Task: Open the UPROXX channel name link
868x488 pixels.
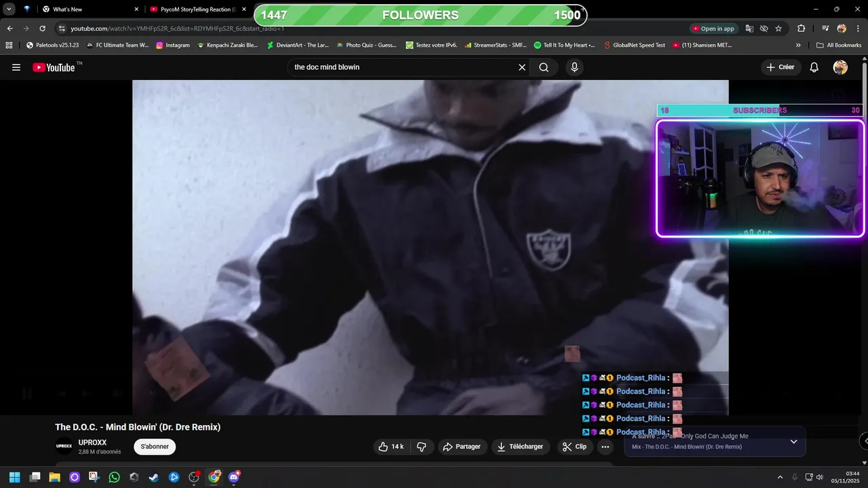Action: tap(92, 443)
